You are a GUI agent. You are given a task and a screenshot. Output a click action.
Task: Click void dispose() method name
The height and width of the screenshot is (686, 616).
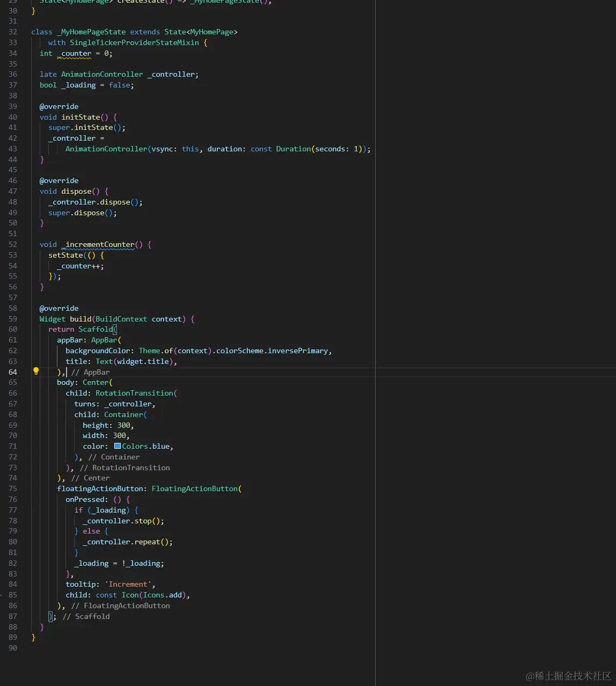[x=76, y=191]
